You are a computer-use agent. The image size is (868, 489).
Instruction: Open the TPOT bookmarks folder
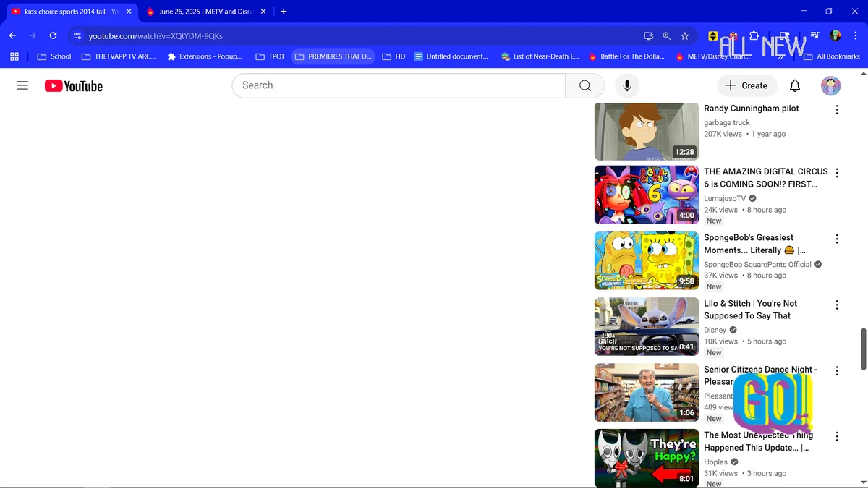pyautogui.click(x=270, y=56)
